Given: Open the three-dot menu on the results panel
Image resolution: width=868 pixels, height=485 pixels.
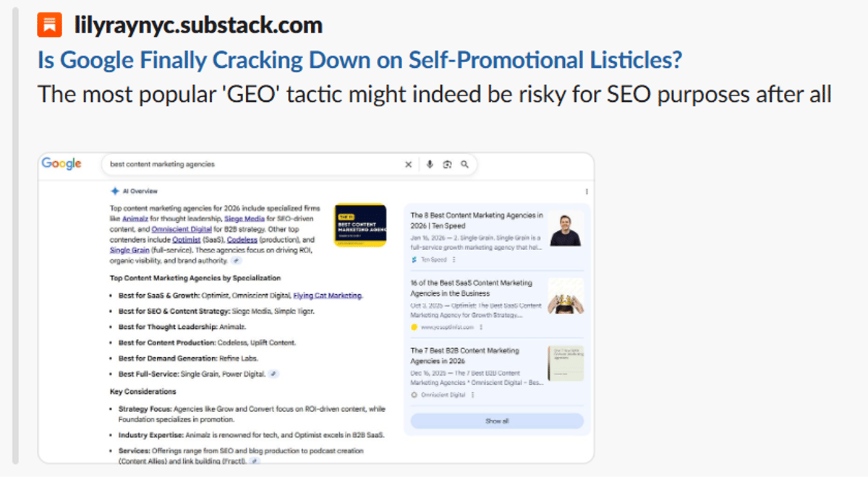Looking at the screenshot, I should tap(587, 190).
